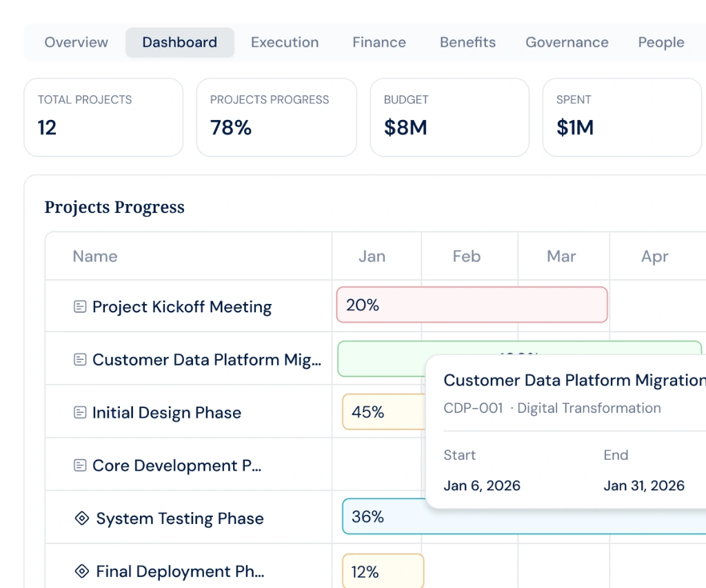The image size is (706, 588).
Task: Select the Customer Data Platform Mig... row name
Action: [x=207, y=360]
